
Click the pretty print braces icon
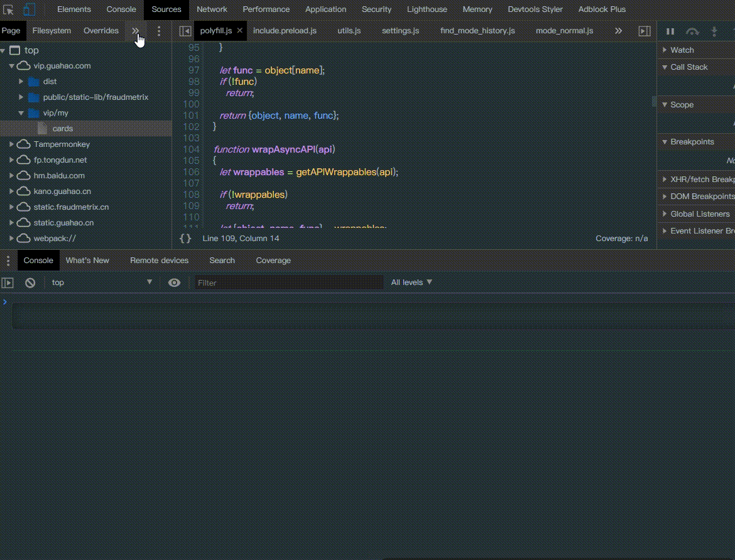pos(185,239)
